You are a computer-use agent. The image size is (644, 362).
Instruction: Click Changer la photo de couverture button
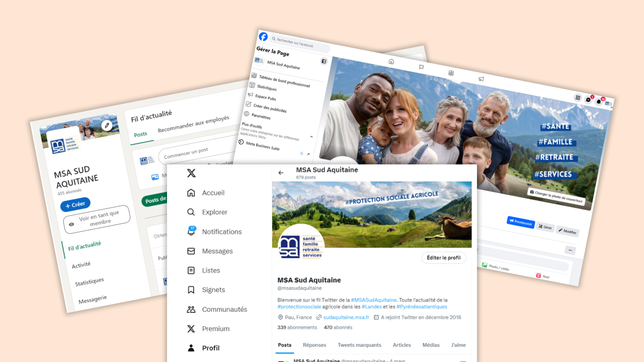[x=556, y=197]
